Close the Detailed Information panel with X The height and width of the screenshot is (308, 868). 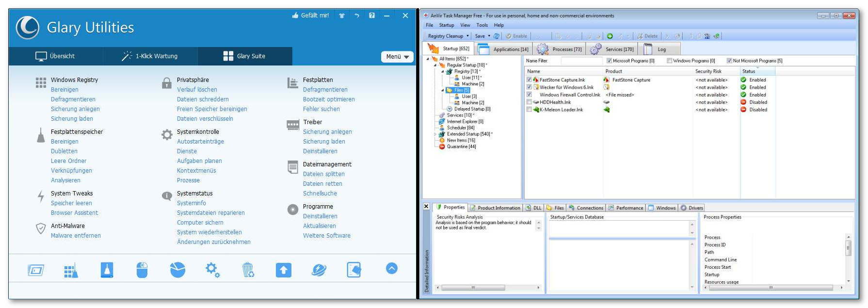[426, 207]
